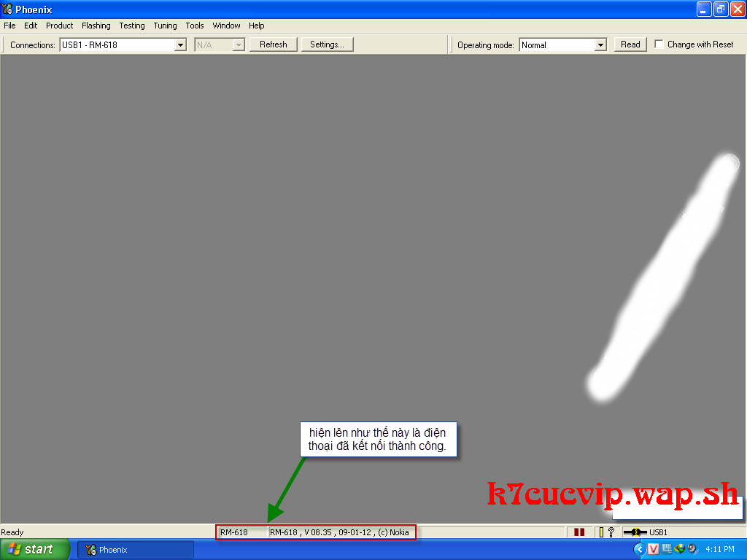Open connection Settings... button
The image size is (747, 560).
(x=327, y=44)
